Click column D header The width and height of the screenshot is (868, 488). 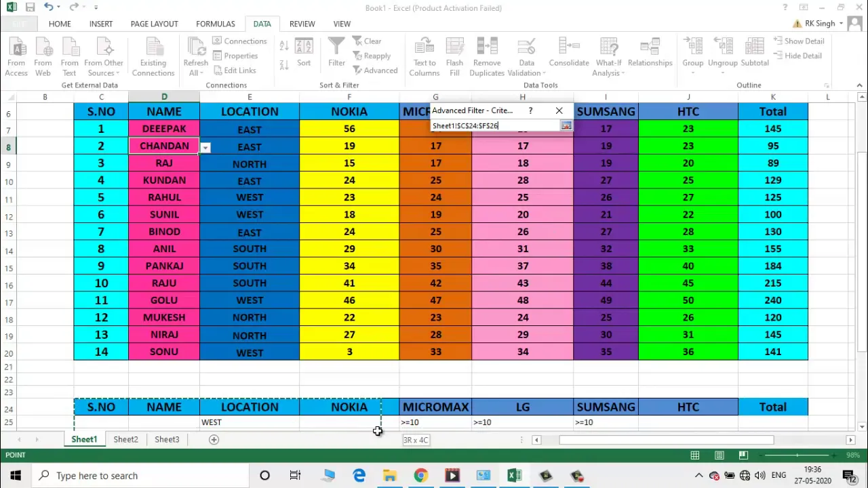(164, 98)
